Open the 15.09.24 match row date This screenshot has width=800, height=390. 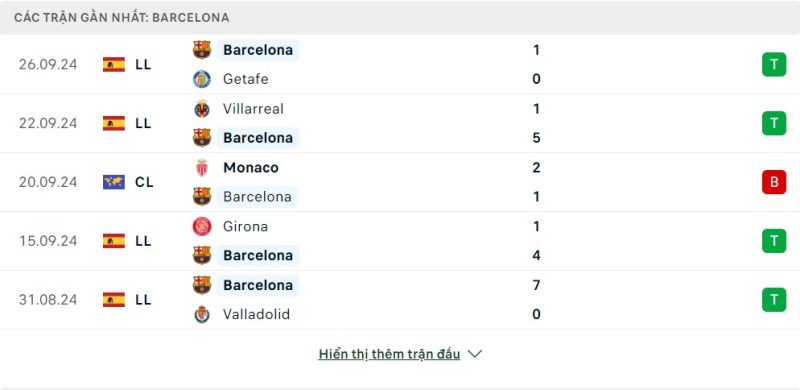tap(48, 241)
